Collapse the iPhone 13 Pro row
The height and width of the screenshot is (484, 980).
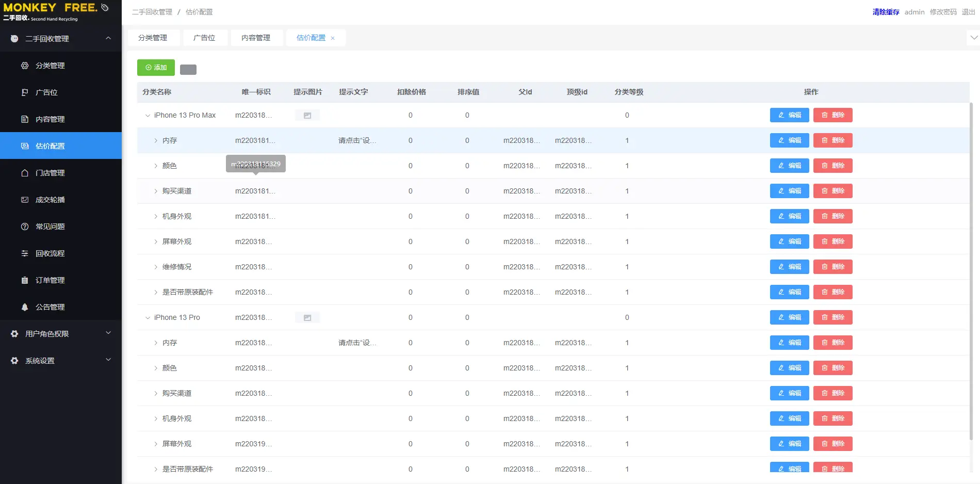[148, 318]
